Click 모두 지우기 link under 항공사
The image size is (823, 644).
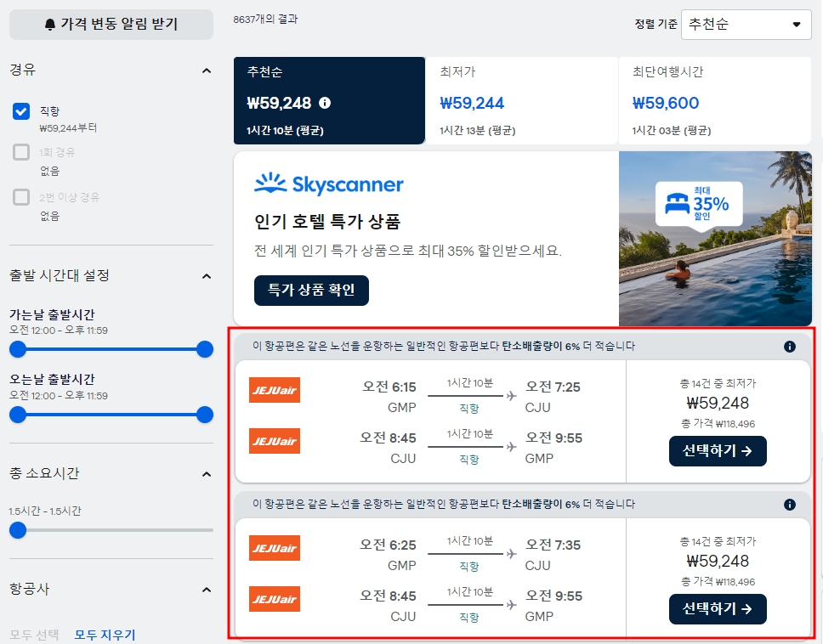tap(105, 636)
